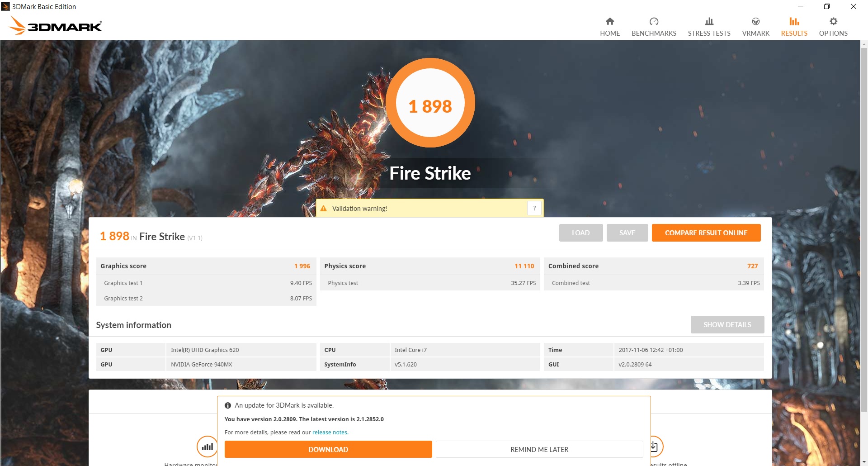This screenshot has width=868, height=466.
Task: Click COMPARE RESULT ONLINE button
Action: pos(706,233)
